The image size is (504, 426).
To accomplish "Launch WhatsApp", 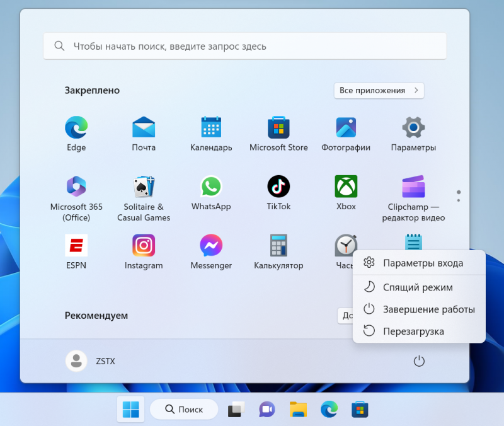I will (211, 193).
